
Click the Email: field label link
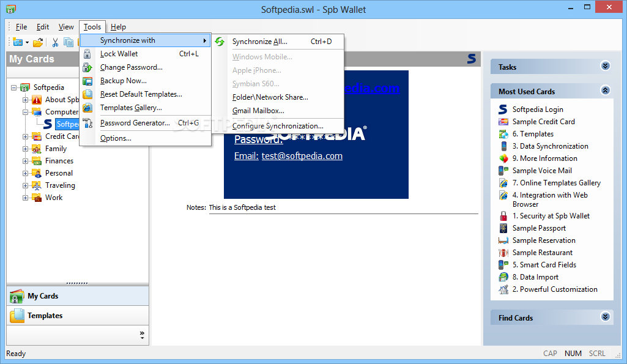247,156
